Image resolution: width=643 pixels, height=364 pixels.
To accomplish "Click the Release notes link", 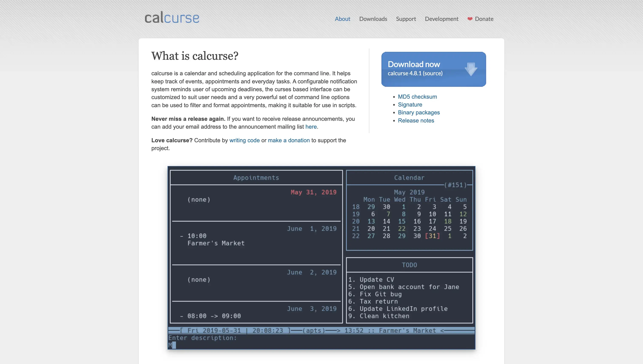I will point(416,121).
